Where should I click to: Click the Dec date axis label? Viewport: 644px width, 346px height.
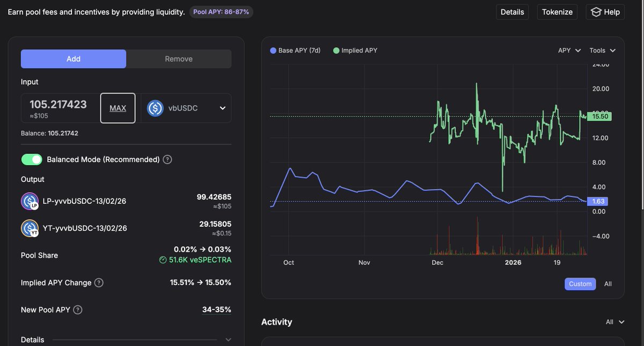pyautogui.click(x=437, y=262)
